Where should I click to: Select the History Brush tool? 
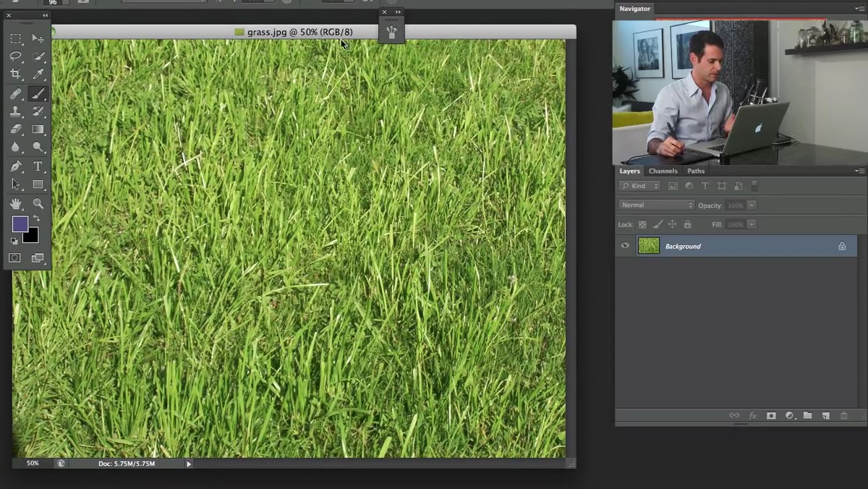tap(38, 111)
